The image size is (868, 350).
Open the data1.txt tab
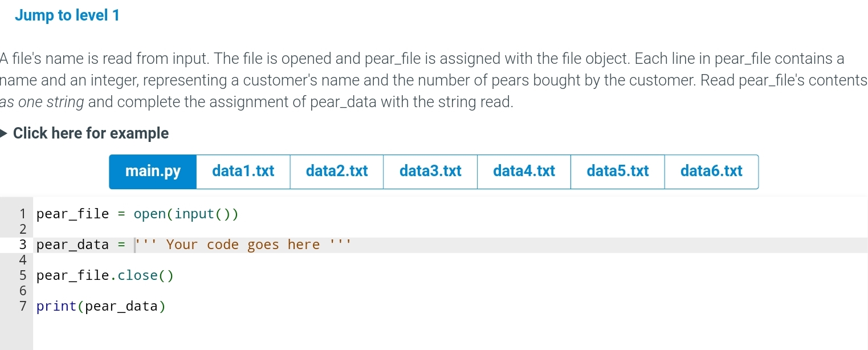point(243,171)
